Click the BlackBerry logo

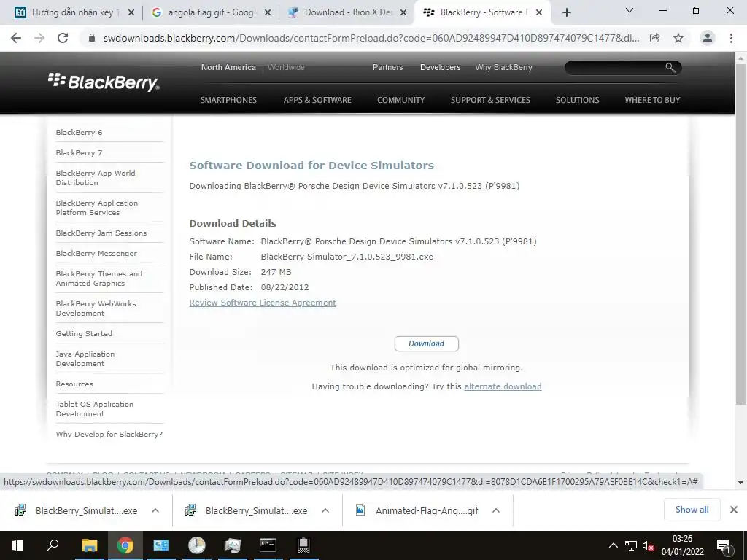pos(104,82)
